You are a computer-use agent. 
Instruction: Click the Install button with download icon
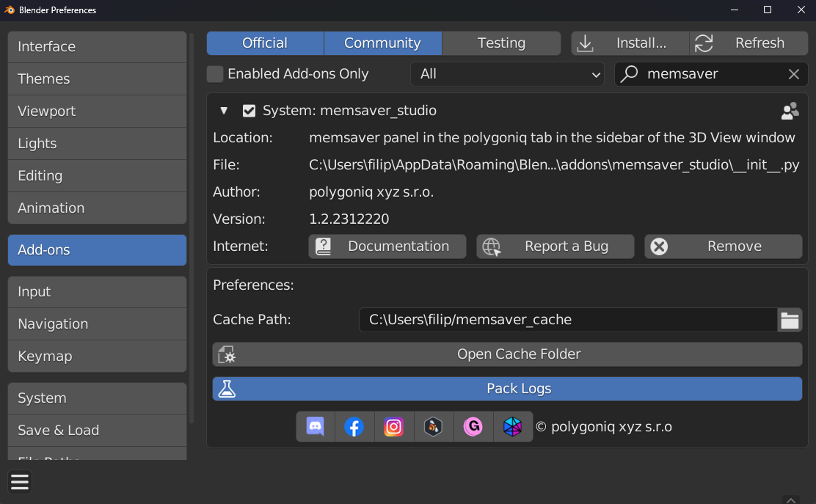tap(630, 43)
